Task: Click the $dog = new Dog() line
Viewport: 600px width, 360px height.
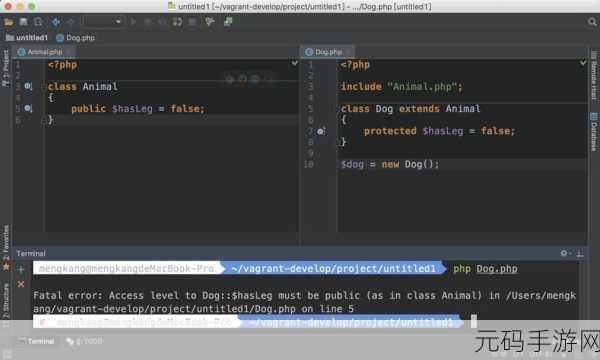Action: coord(390,165)
